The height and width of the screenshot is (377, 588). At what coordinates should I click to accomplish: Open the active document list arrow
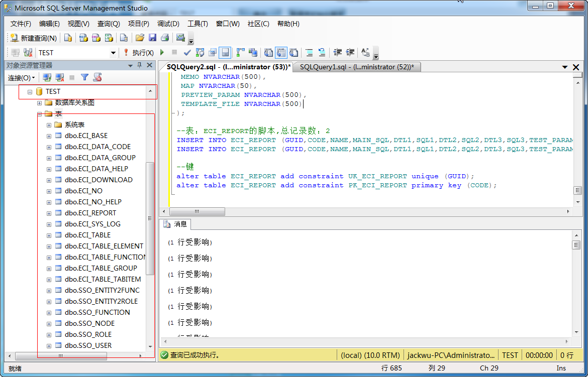point(565,67)
